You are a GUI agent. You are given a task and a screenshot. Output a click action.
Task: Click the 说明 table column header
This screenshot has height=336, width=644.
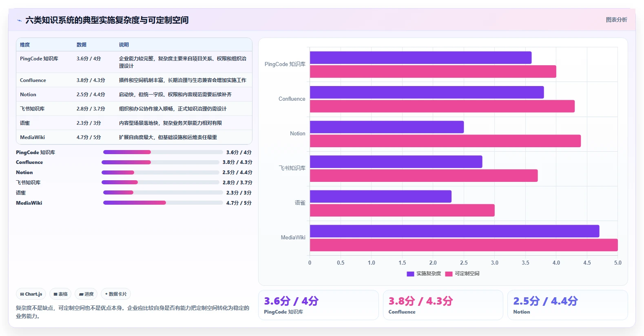tap(124, 45)
